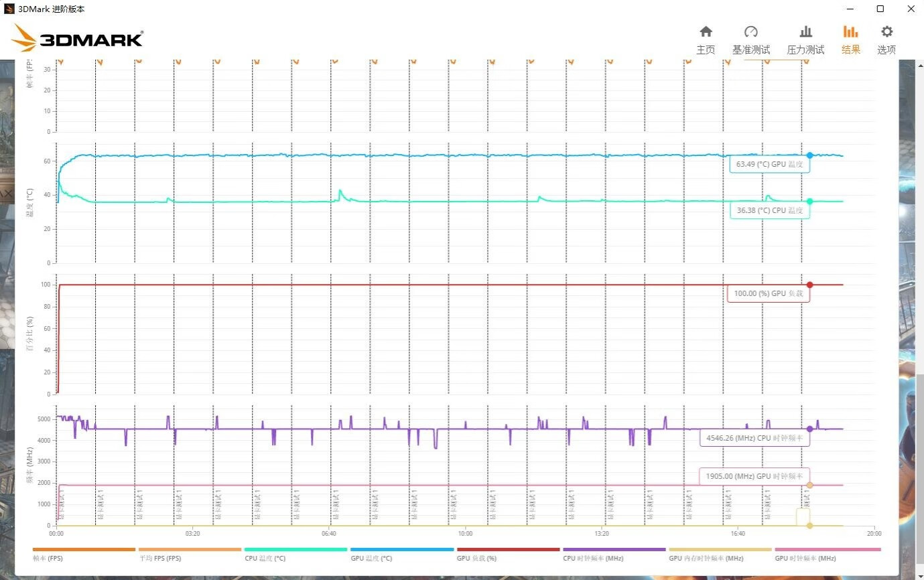924x580 pixels.
Task: Select the 结果 results icon
Action: 850,32
